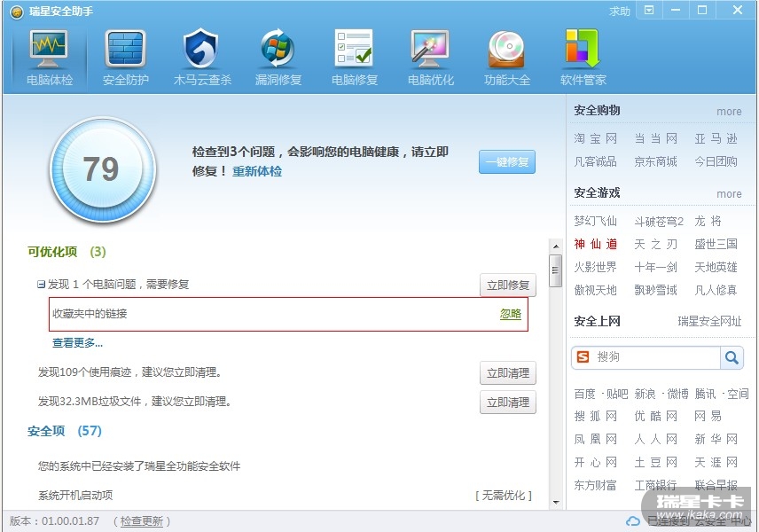Open the 亚马逊 link

(716, 139)
